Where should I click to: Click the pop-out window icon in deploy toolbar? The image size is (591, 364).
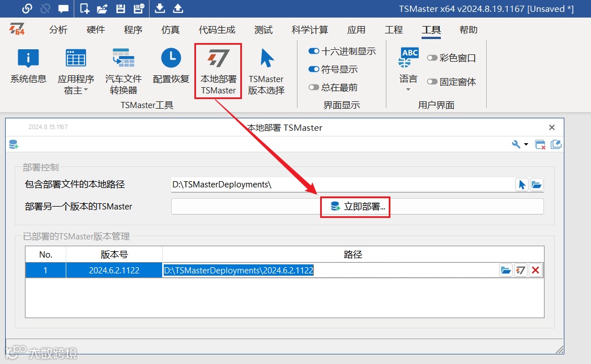(556, 144)
